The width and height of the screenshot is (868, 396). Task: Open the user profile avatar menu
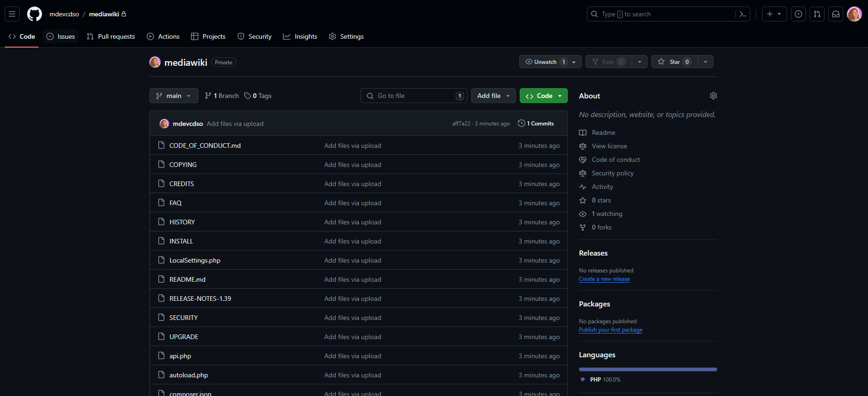pos(854,14)
